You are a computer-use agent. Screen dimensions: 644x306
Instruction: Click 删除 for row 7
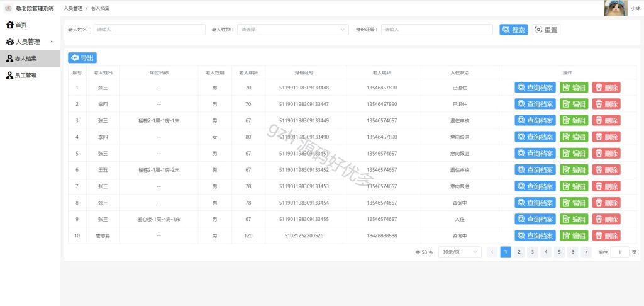pyautogui.click(x=606, y=186)
